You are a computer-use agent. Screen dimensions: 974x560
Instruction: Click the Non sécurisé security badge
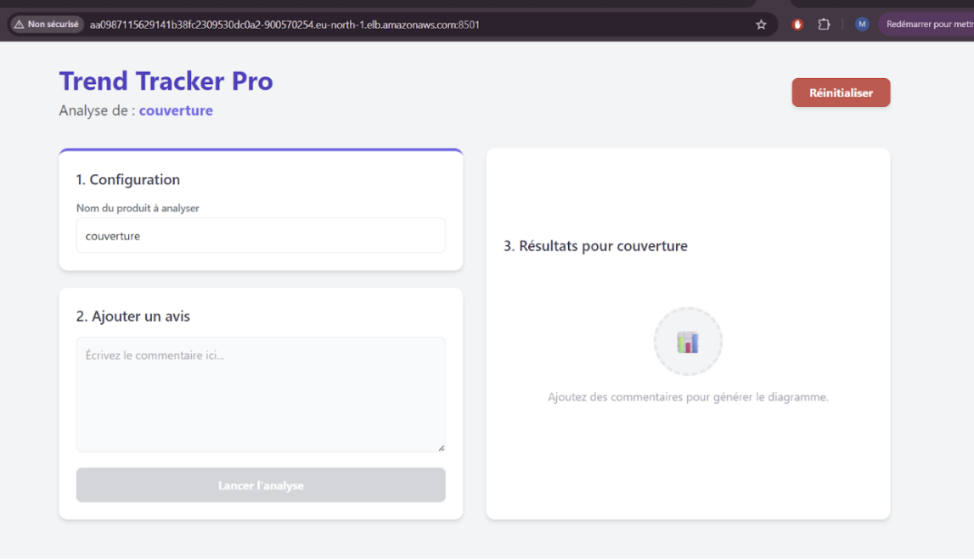[x=48, y=25]
